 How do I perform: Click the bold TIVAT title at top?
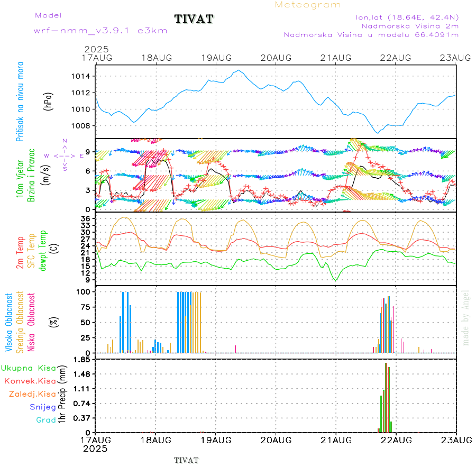coord(194,20)
